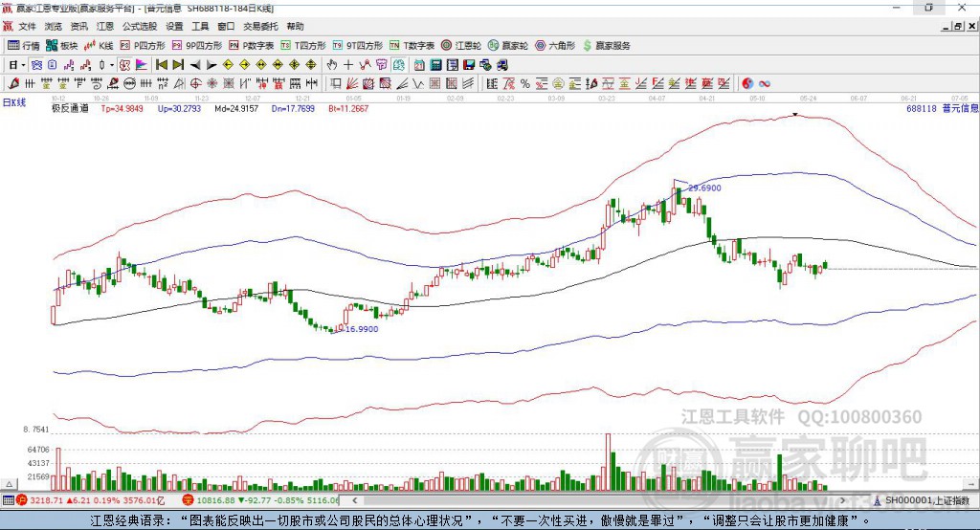Click the red floppy disk save icon

(x=469, y=65)
